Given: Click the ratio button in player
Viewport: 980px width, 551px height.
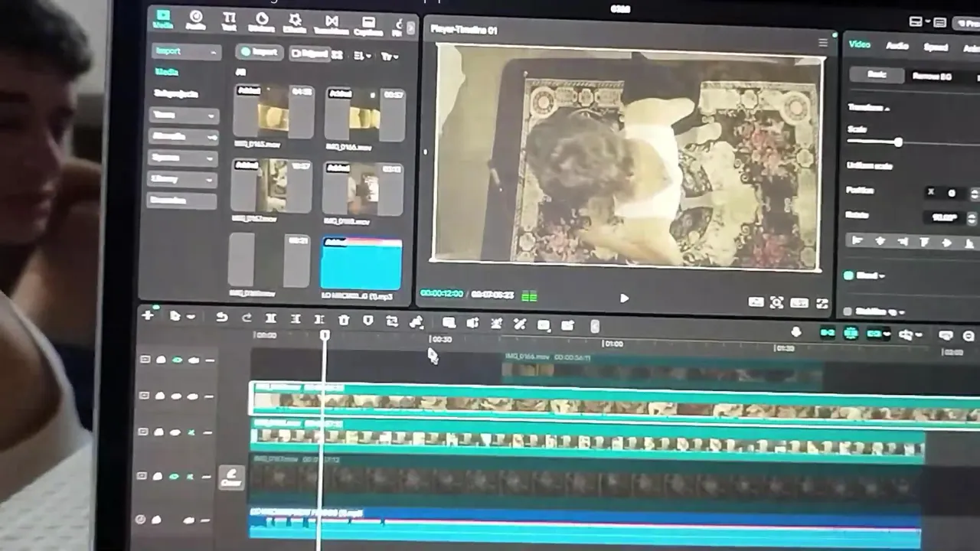Looking at the screenshot, I should coord(799,304).
